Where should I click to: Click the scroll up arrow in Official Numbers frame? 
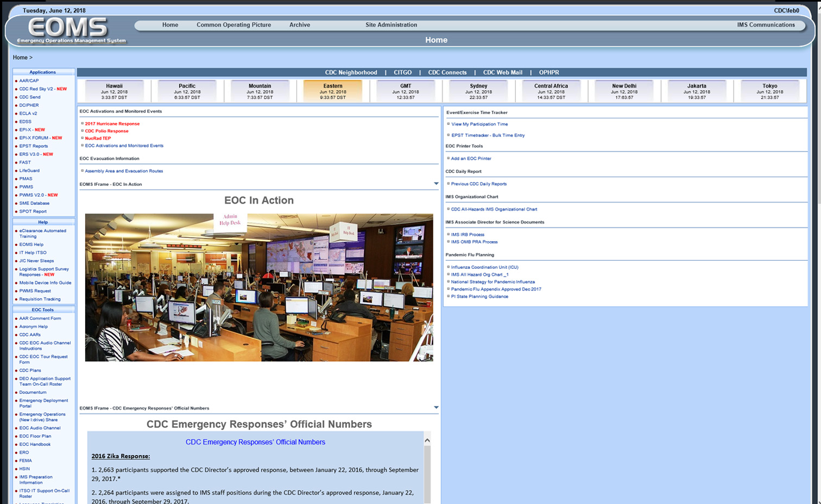(427, 440)
